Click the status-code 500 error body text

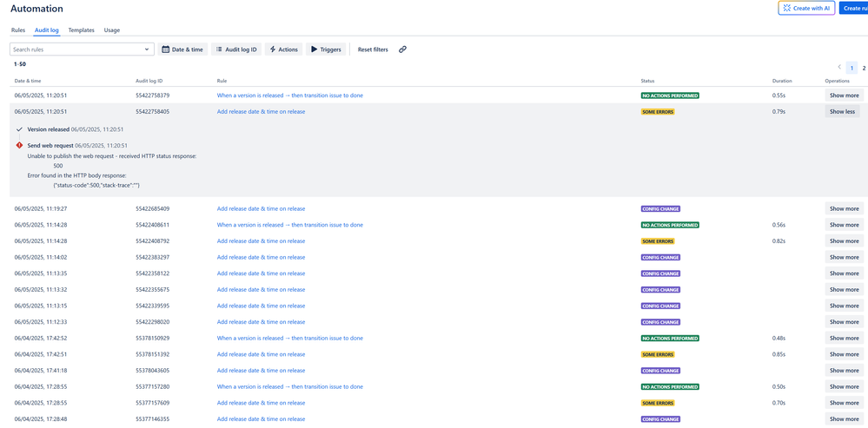pos(96,185)
